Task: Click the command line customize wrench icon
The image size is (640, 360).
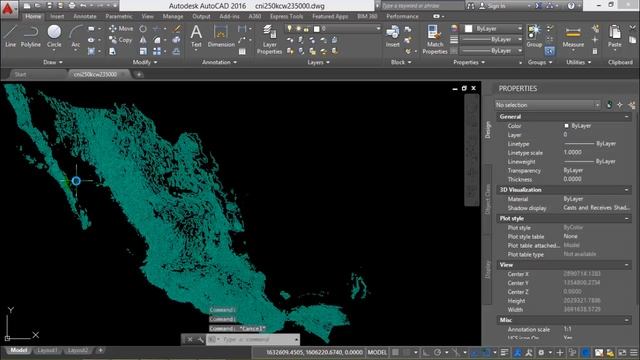Action: [x=200, y=340]
